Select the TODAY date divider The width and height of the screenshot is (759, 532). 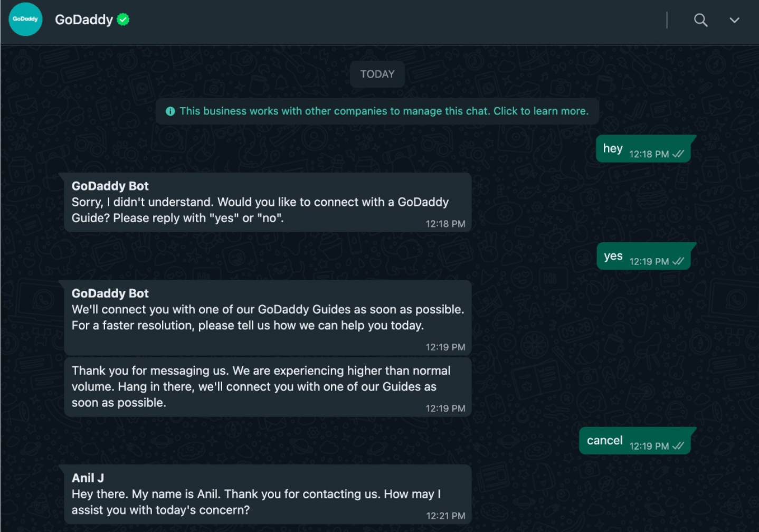click(377, 74)
